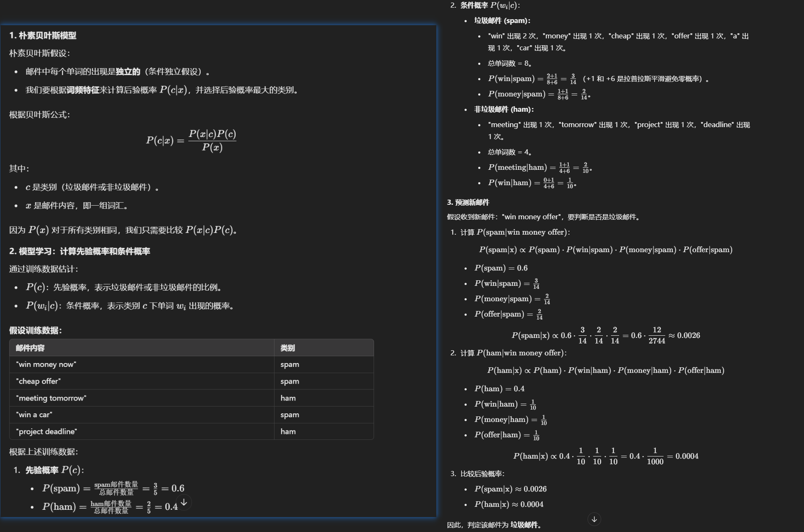Click the Bayes formula P(c|x) = P(x|c)P(c)/P(x)
The image size is (804, 532).
pyautogui.click(x=191, y=140)
